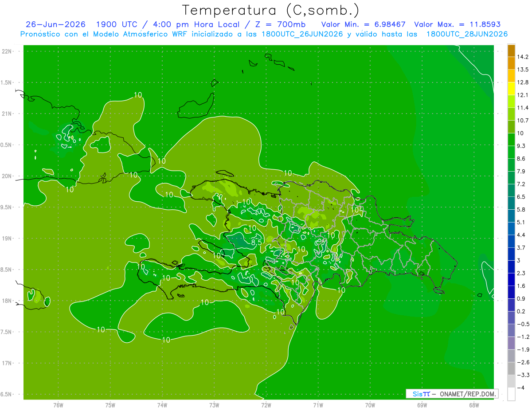Click the '2.3' color scale value

[521, 273]
